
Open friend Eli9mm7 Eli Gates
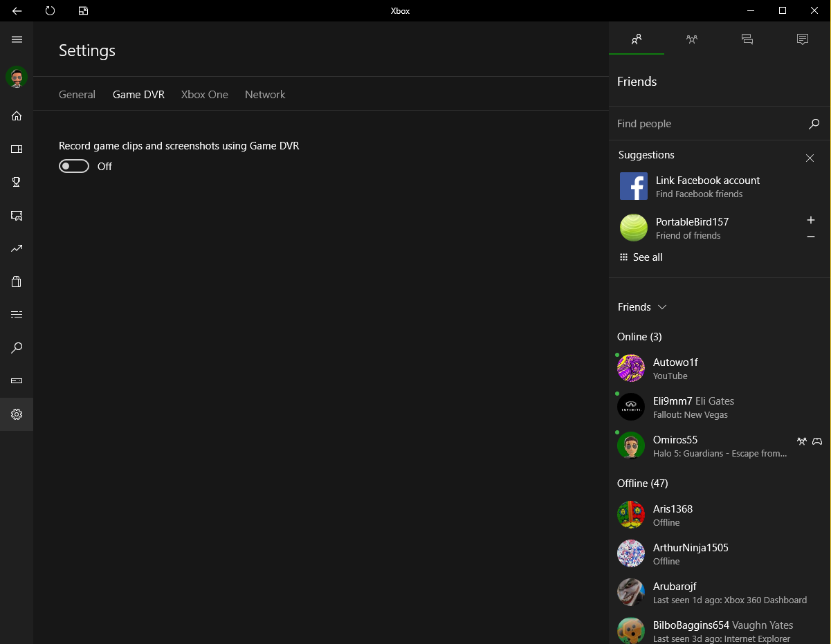coord(720,407)
